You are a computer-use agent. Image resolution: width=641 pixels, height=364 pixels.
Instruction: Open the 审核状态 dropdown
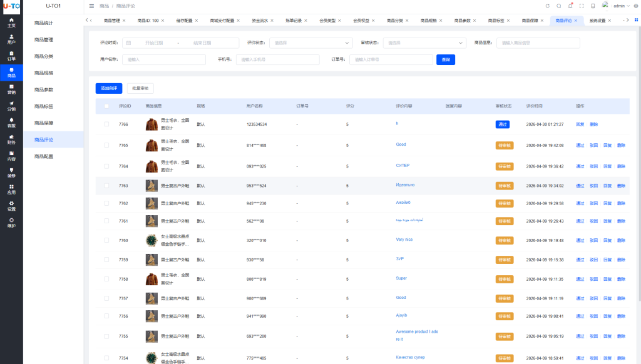[x=424, y=43]
